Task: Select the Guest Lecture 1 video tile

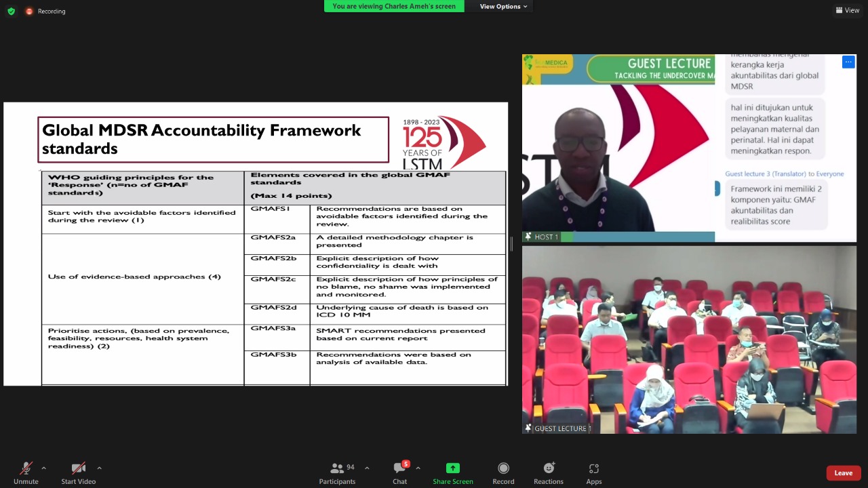Action: pyautogui.click(x=689, y=339)
